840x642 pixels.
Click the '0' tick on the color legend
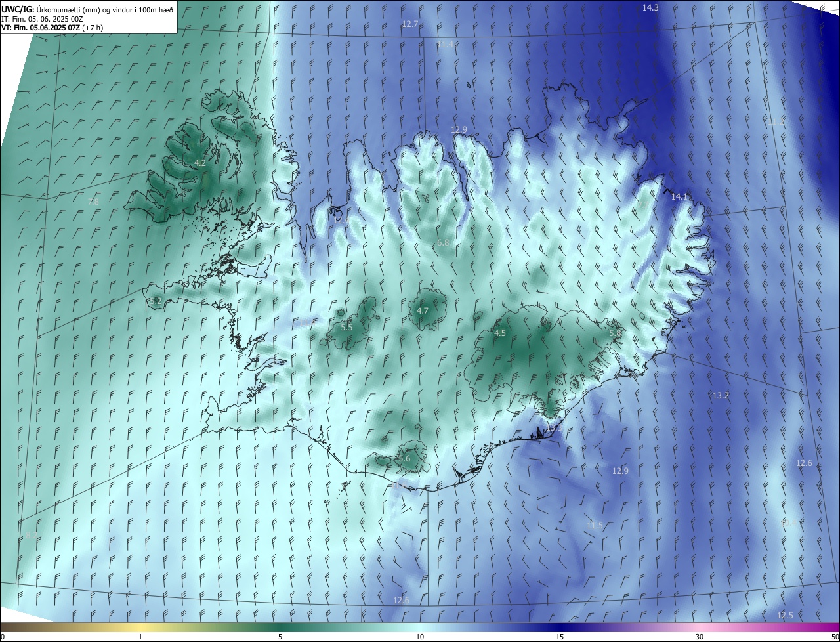click(x=3, y=637)
